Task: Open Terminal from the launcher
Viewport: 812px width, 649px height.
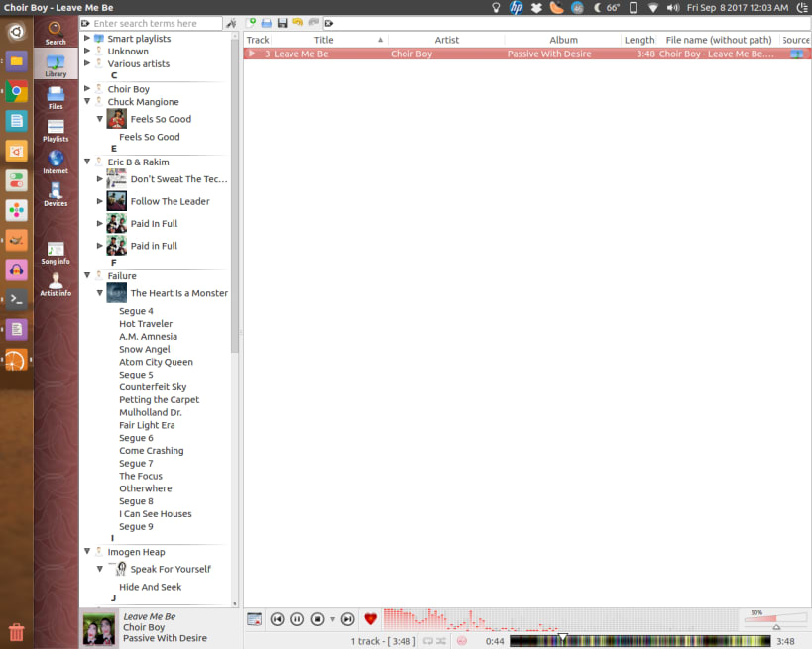Action: pyautogui.click(x=17, y=299)
